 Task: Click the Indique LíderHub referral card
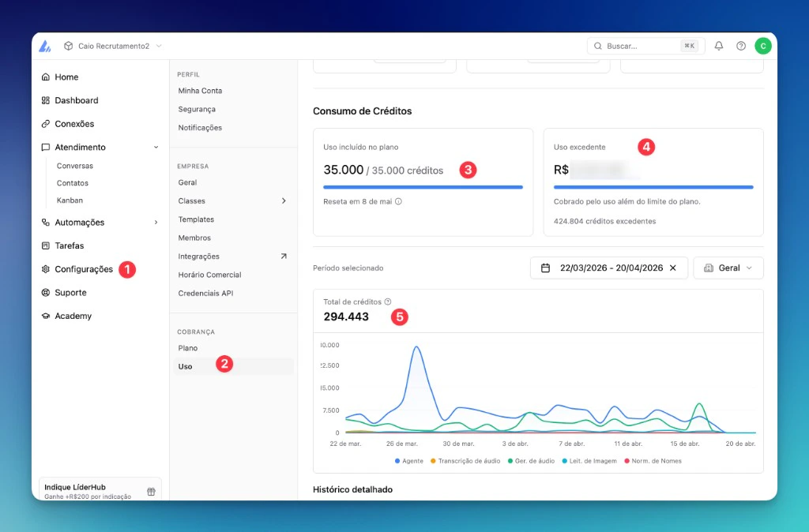(100, 489)
